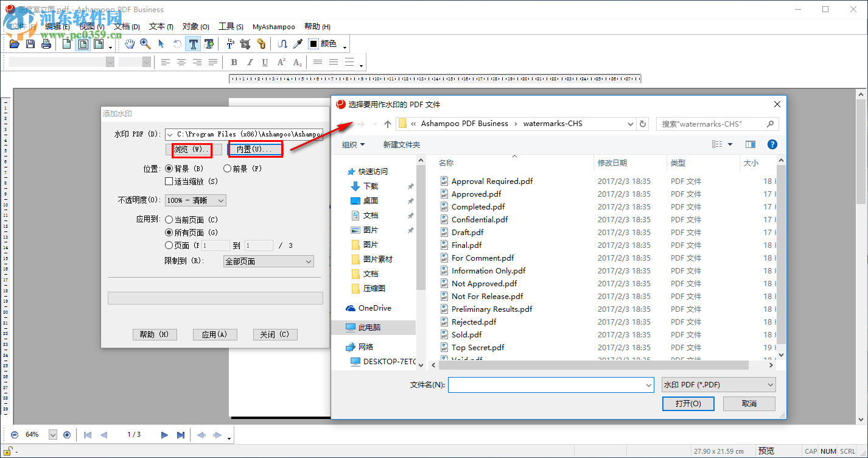Click the Italic formatting icon

250,62
